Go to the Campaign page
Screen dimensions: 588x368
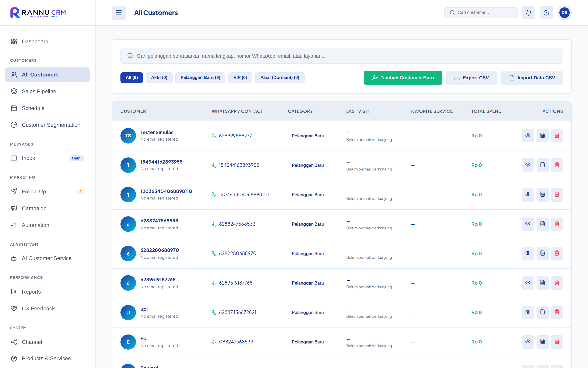(x=48, y=209)
